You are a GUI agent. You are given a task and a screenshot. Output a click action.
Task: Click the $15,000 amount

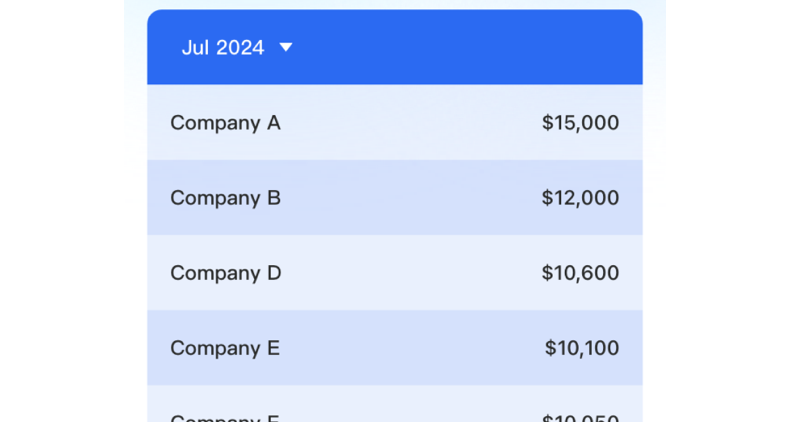click(580, 123)
